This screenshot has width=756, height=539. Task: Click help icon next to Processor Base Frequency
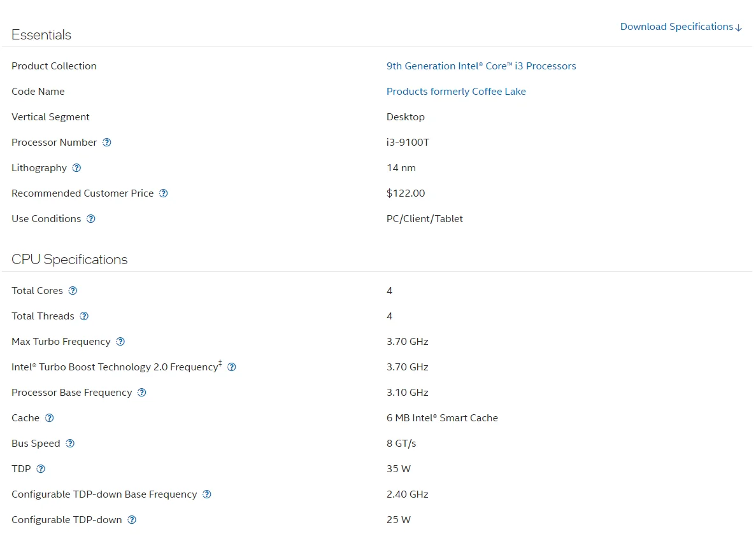(142, 393)
